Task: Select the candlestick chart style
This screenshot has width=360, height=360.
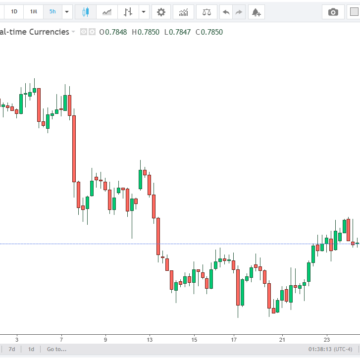Action: tap(86, 12)
